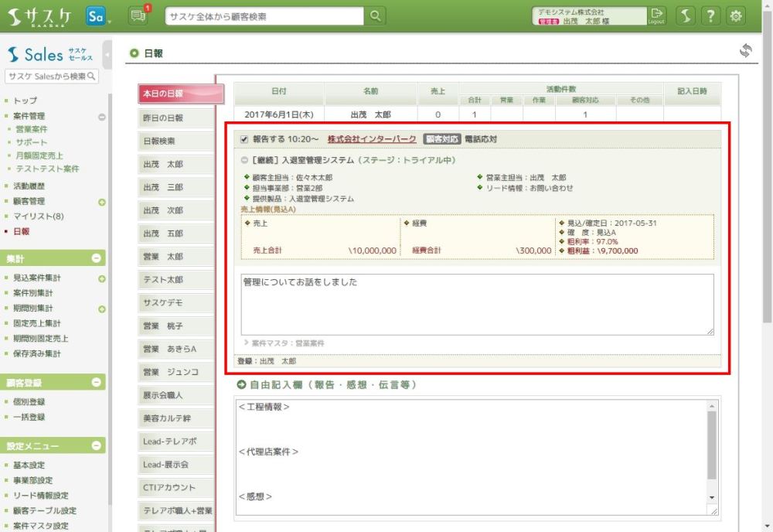Go to 活動履歴 in the sidebar
Image resolution: width=773 pixels, height=532 pixels.
click(x=29, y=186)
